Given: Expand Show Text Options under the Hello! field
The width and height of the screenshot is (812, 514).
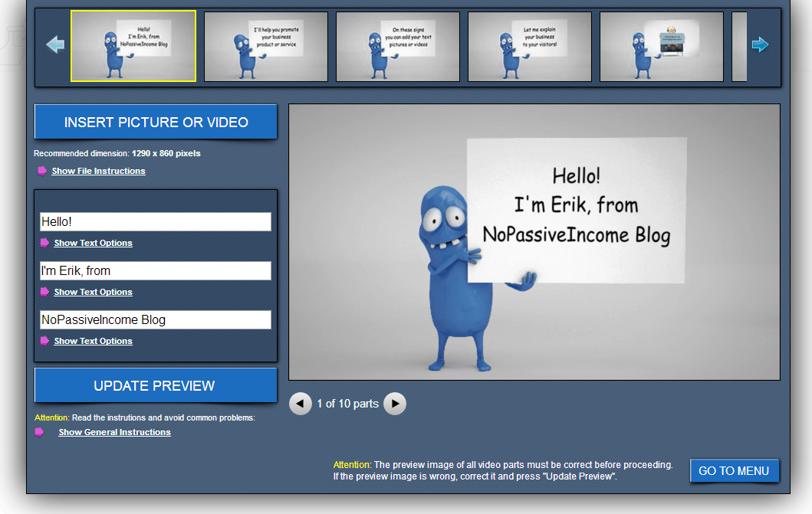Looking at the screenshot, I should click(93, 243).
